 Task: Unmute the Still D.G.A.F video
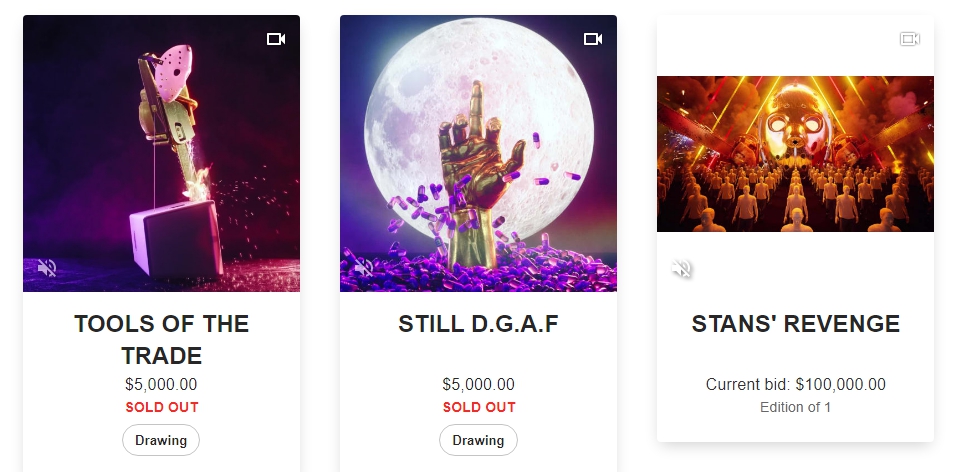[x=364, y=267]
